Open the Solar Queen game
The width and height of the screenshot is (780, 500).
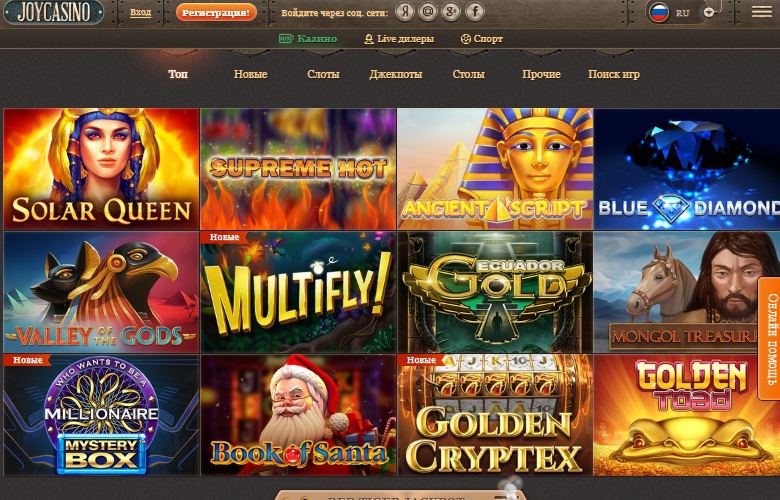[101, 169]
